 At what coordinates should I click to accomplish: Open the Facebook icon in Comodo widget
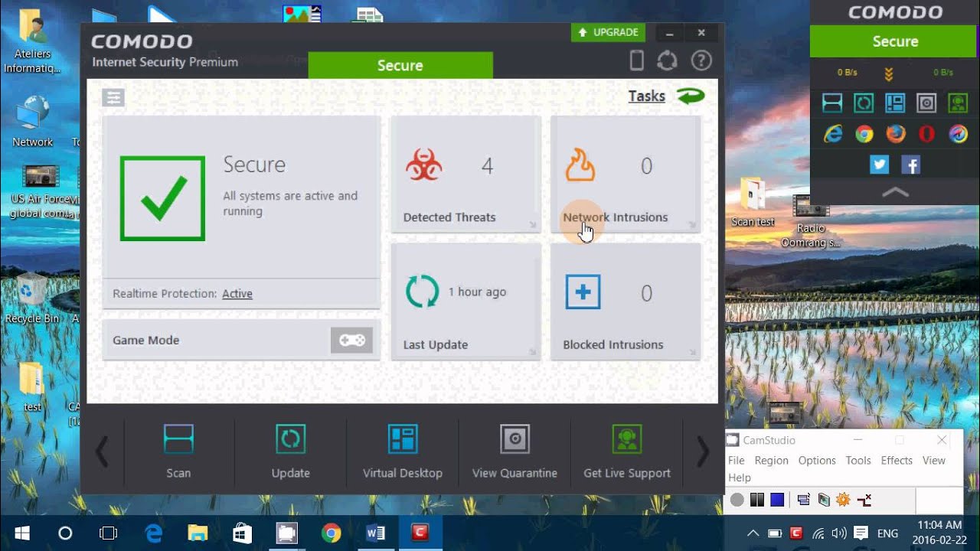click(x=910, y=165)
